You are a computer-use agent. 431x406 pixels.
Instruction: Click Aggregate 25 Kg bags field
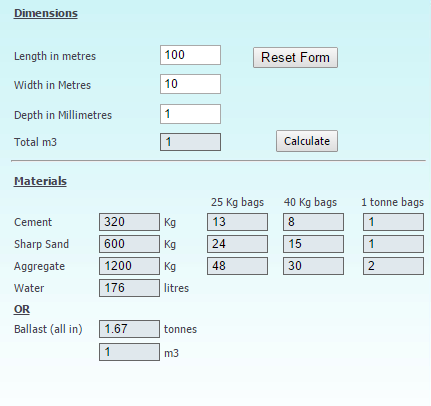pos(237,266)
